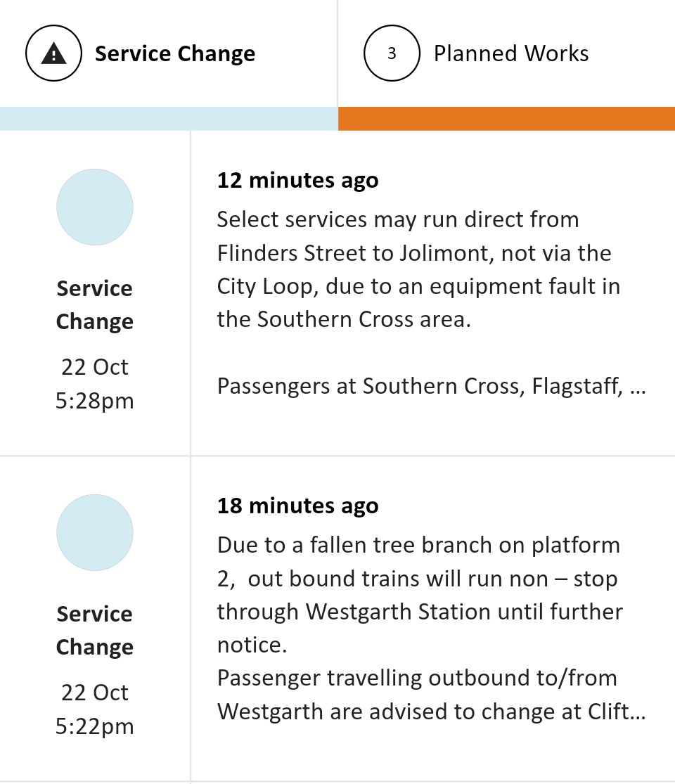675x784 pixels.
Task: Click blue circle icon on the 5:22pm alert
Action: [95, 532]
